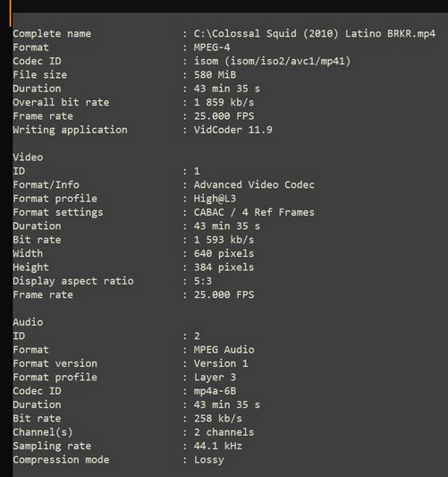Select the Lossy compression mode value

point(209,460)
